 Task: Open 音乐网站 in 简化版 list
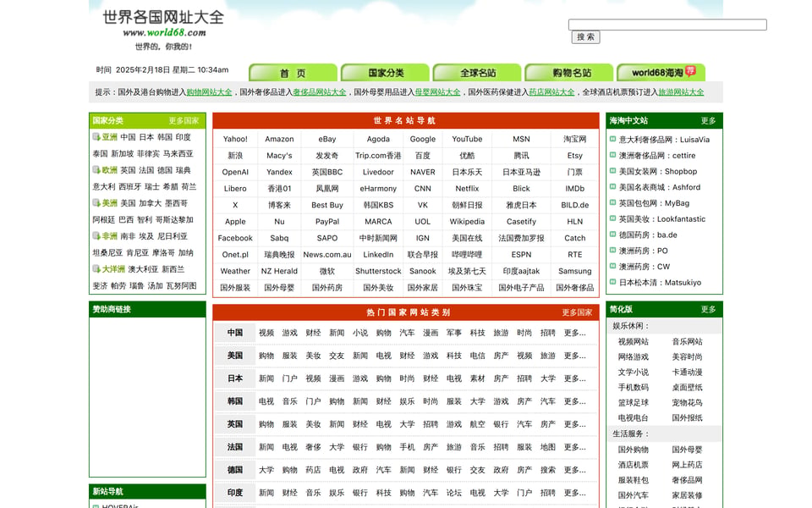pyautogui.click(x=687, y=341)
